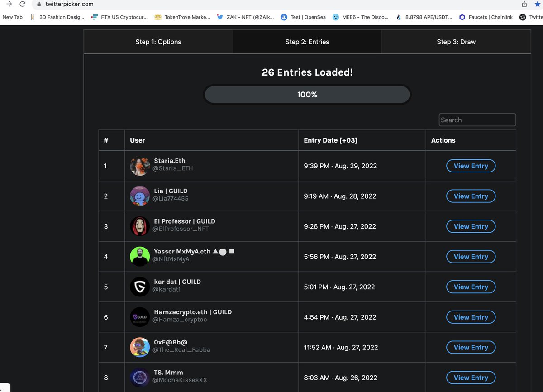Open FTX US Cryptocurrency bookmark
The width and height of the screenshot is (543, 392).
[x=119, y=17]
